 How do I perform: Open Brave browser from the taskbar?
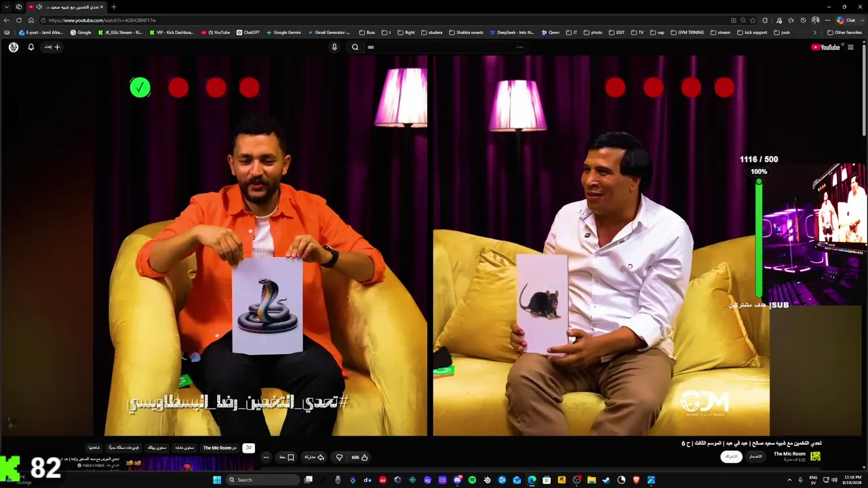pyautogui.click(x=636, y=480)
